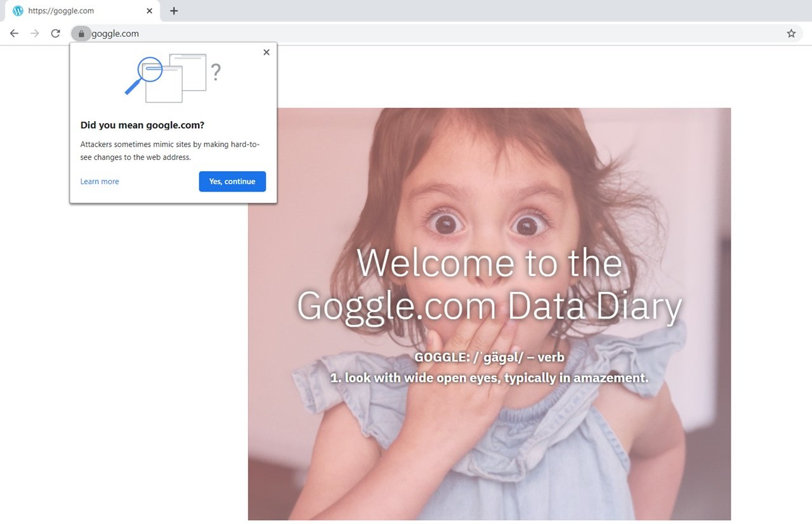Image resolution: width=812 pixels, height=524 pixels.
Task: Click the 'Attackers sometimes mimic sites' warning text
Action: click(170, 151)
